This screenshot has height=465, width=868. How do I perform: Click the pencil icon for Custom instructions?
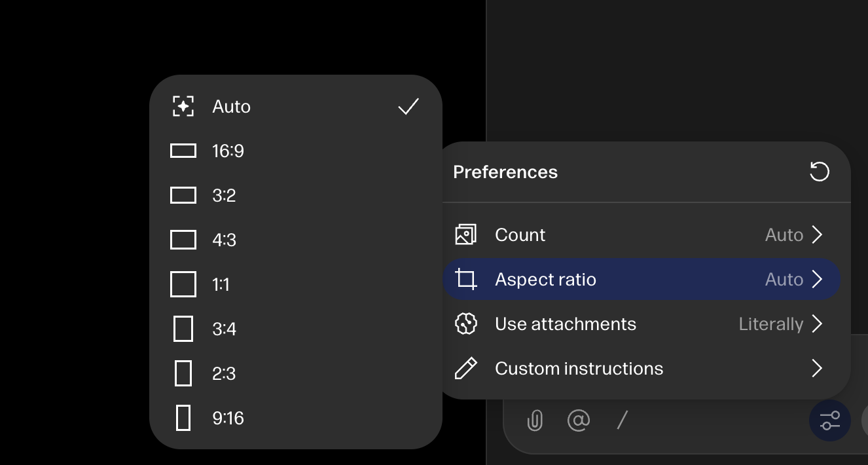tap(466, 369)
